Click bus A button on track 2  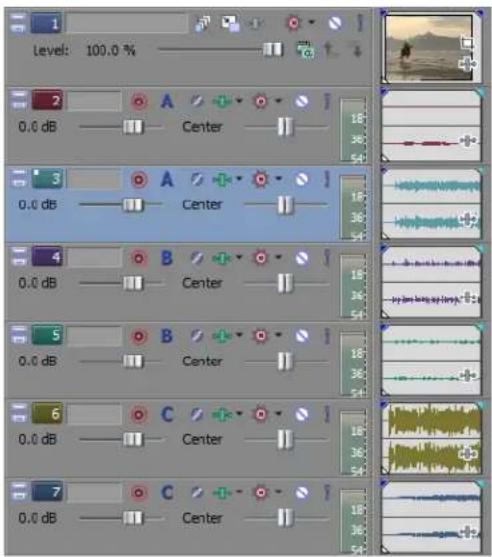click(167, 102)
